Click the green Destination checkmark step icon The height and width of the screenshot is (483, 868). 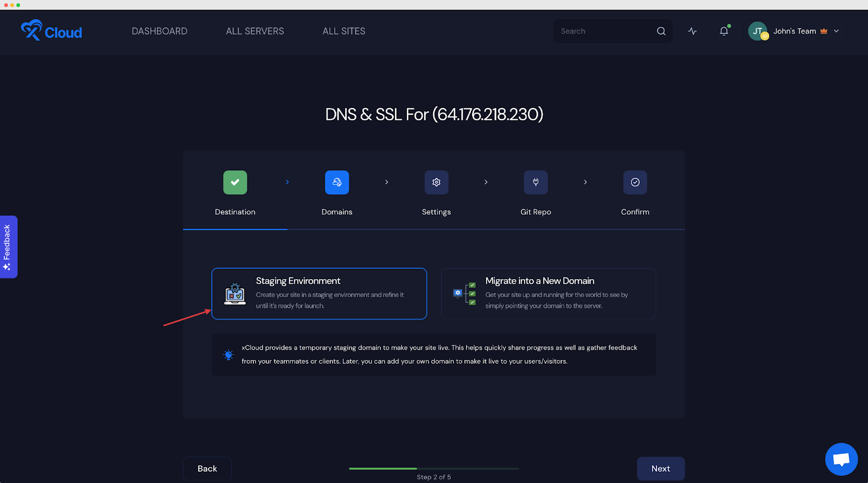[x=235, y=182]
